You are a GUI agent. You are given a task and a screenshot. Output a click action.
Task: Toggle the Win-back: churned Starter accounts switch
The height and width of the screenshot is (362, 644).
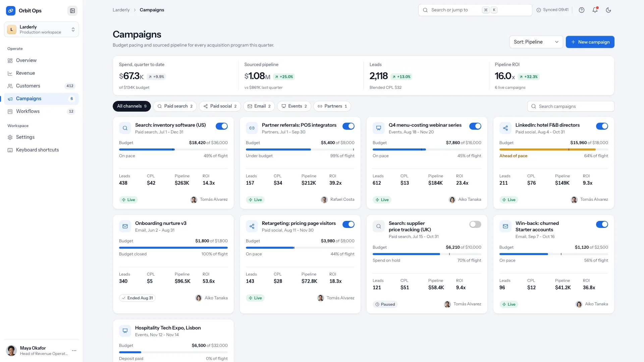pyautogui.click(x=602, y=224)
